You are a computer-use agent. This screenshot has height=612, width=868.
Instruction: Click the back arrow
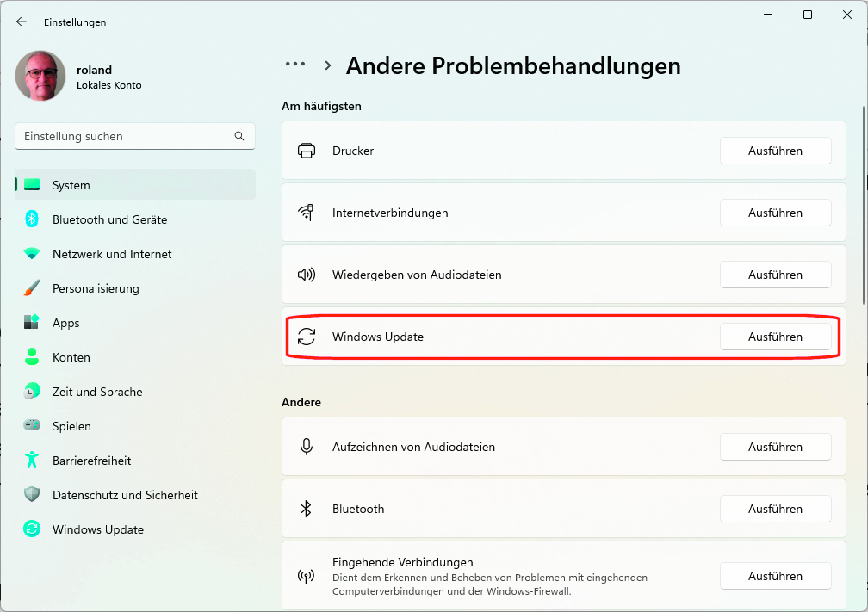pyautogui.click(x=21, y=22)
